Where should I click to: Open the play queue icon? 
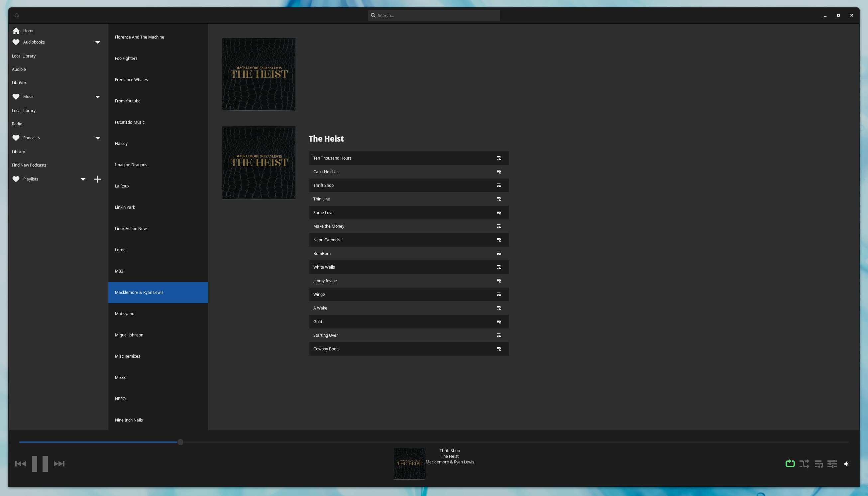818,464
